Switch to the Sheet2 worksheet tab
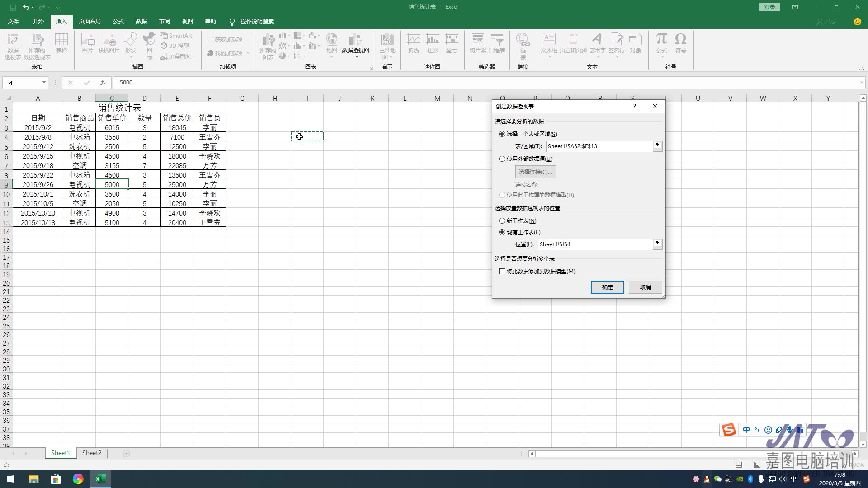This screenshot has height=488, width=868. [92, 453]
